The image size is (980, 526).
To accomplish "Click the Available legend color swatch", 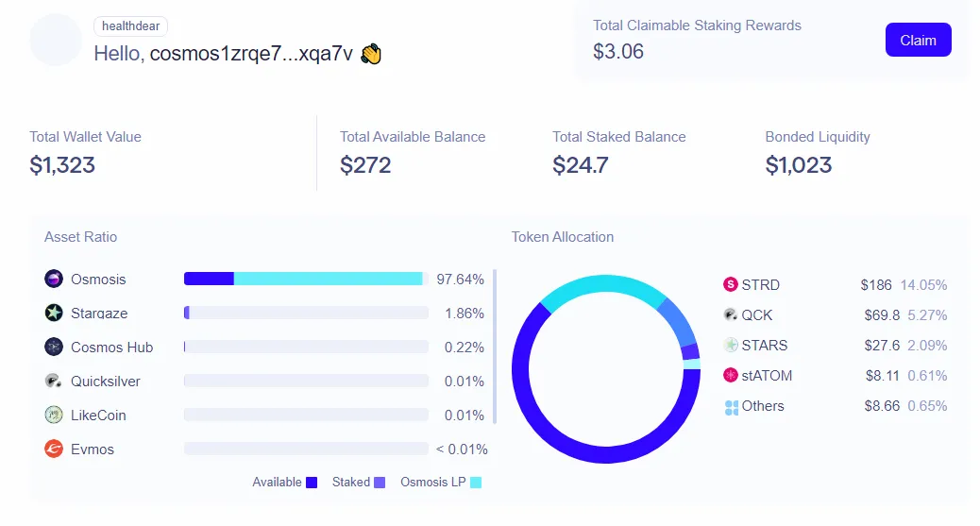I will coord(312,483).
